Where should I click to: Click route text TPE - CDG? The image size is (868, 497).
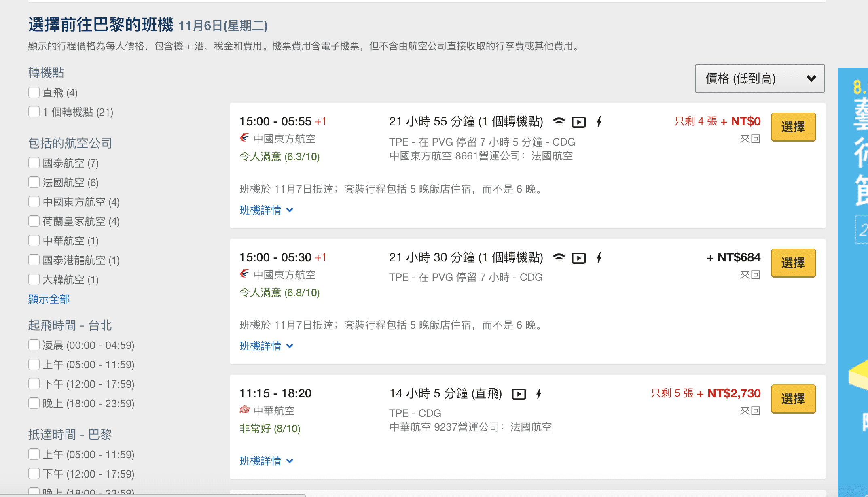pyautogui.click(x=415, y=413)
